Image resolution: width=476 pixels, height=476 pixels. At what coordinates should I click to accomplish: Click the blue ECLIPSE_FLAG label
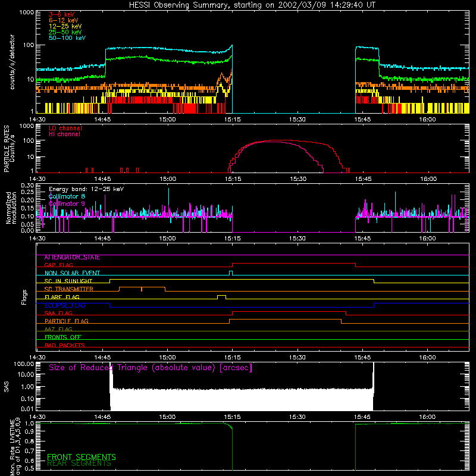(65, 305)
